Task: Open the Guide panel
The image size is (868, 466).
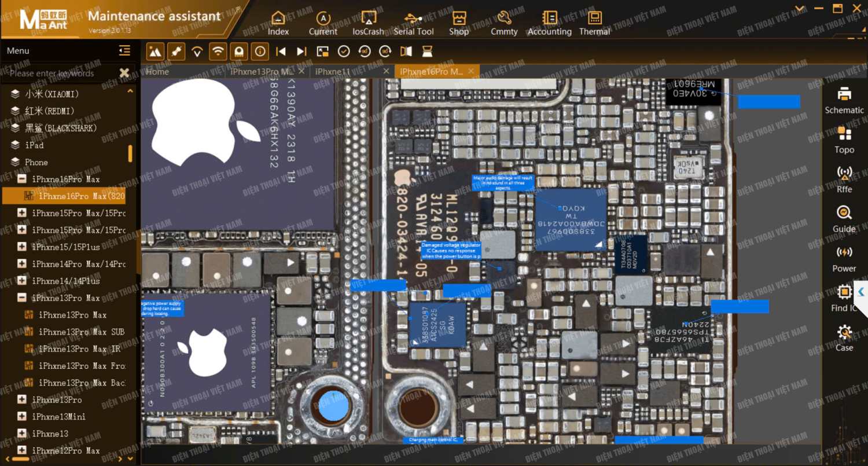Action: point(844,219)
